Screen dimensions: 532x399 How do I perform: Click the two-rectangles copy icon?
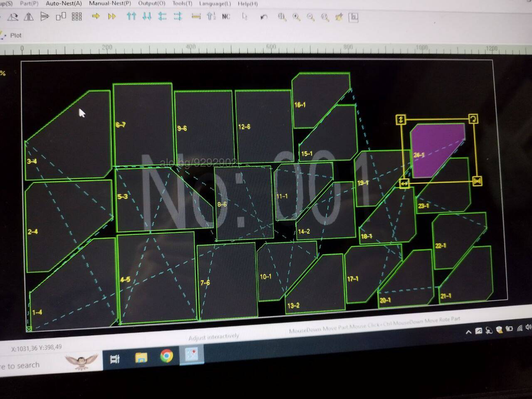pos(61,17)
